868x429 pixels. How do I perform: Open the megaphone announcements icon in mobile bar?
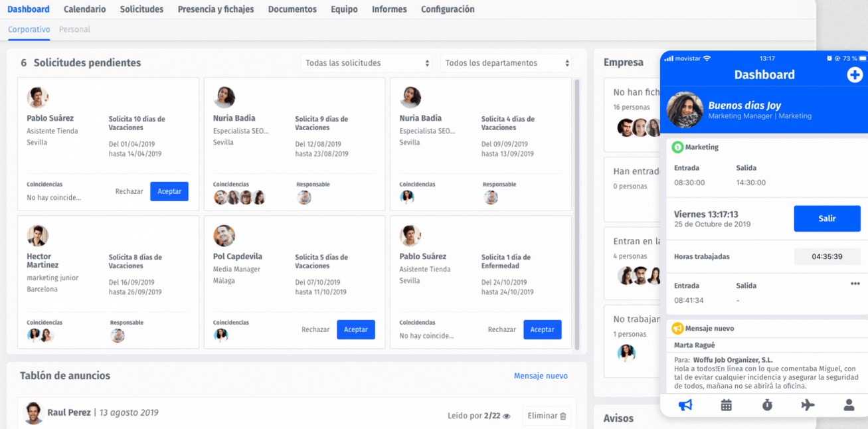(x=685, y=405)
